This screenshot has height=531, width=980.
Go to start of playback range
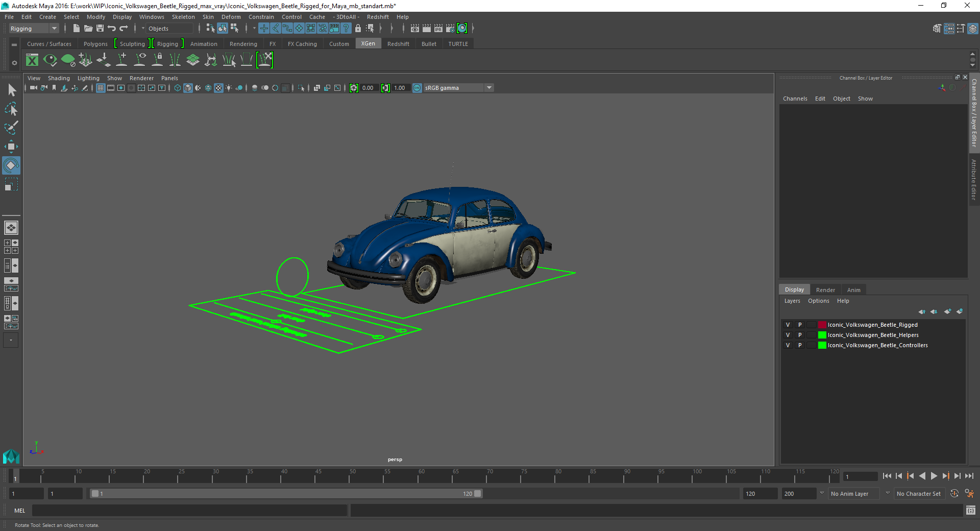click(887, 476)
